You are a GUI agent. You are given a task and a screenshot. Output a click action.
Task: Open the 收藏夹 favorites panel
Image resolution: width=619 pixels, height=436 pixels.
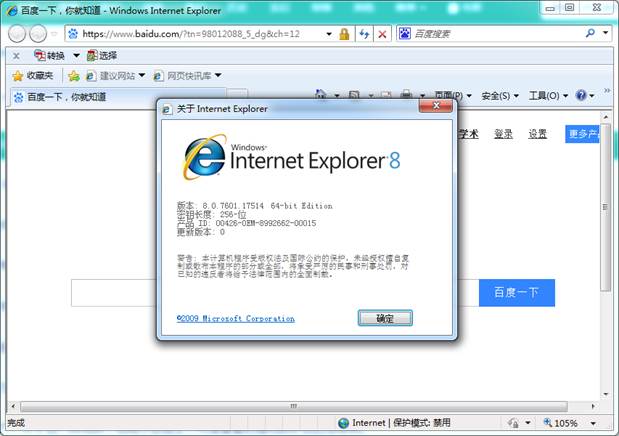[32, 76]
